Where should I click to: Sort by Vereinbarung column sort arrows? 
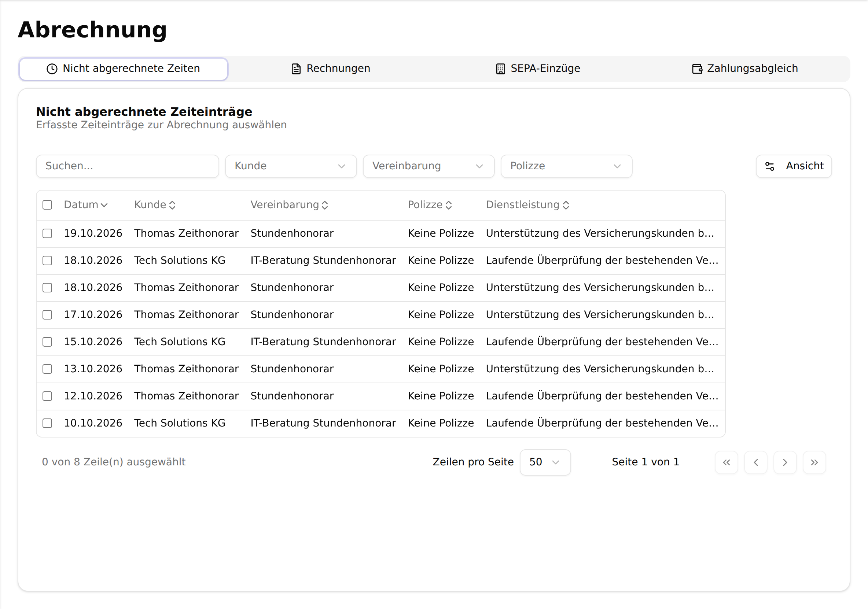[x=325, y=205]
